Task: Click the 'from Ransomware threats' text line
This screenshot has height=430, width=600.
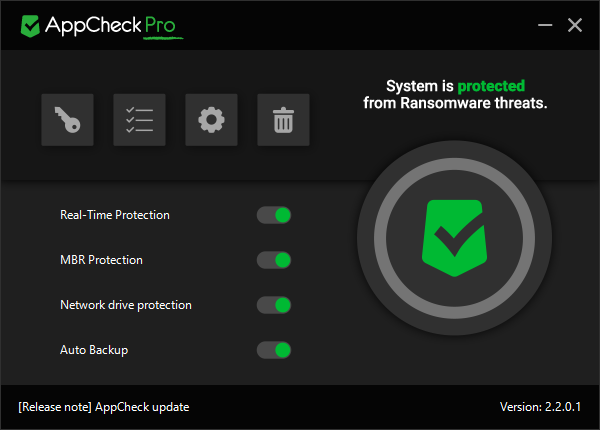Action: (454, 103)
